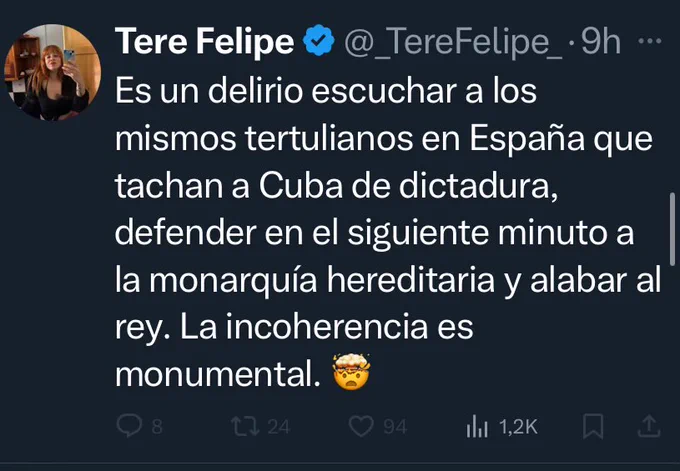Share the tweet via the share icon

coord(647,426)
